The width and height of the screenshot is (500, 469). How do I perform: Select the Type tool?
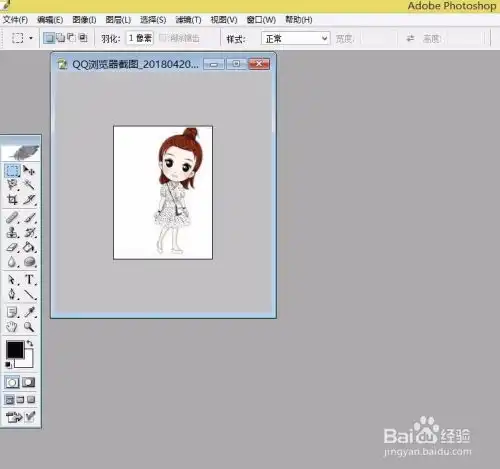click(29, 279)
